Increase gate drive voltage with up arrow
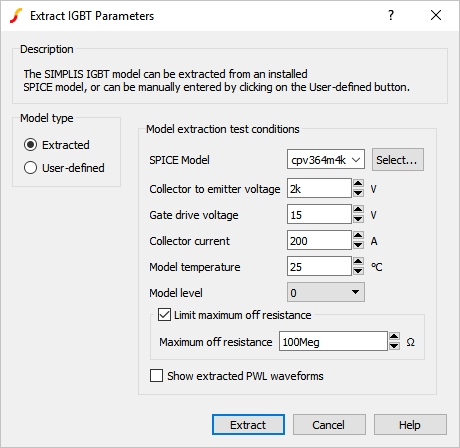The height and width of the screenshot is (448, 460). [x=358, y=209]
